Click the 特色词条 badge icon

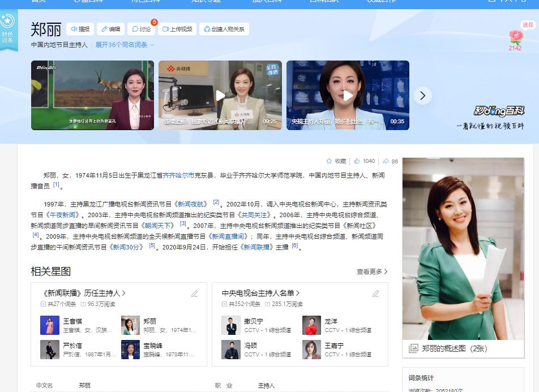pyautogui.click(x=7, y=29)
